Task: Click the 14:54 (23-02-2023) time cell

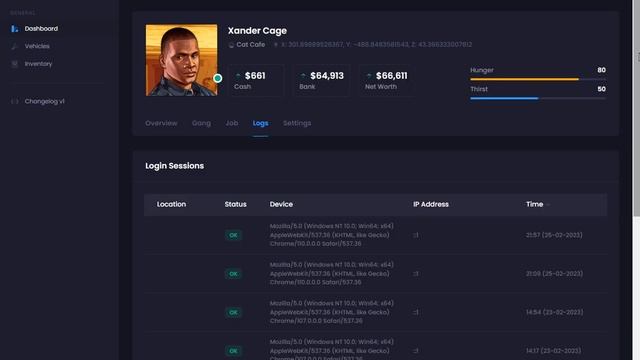Action: coord(554,312)
